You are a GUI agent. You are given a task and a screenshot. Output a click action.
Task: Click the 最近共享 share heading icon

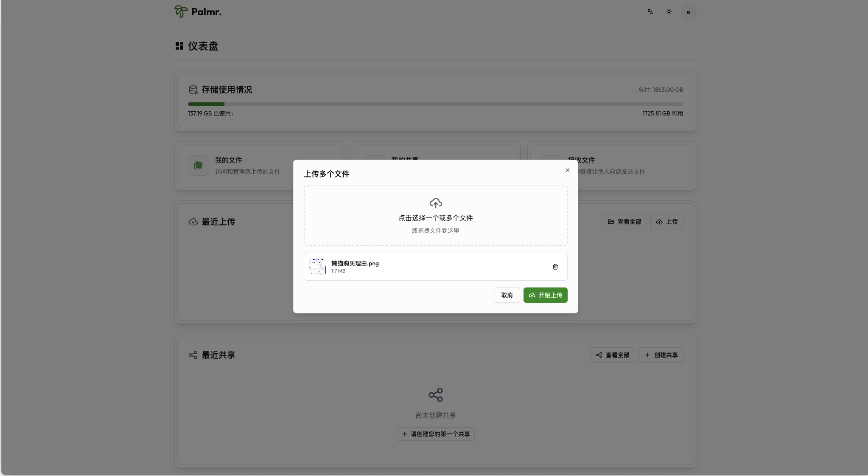[193, 355]
